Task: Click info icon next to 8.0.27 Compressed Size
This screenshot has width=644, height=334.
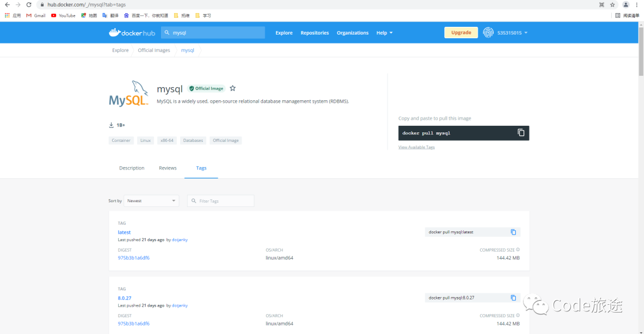Action: click(518, 316)
